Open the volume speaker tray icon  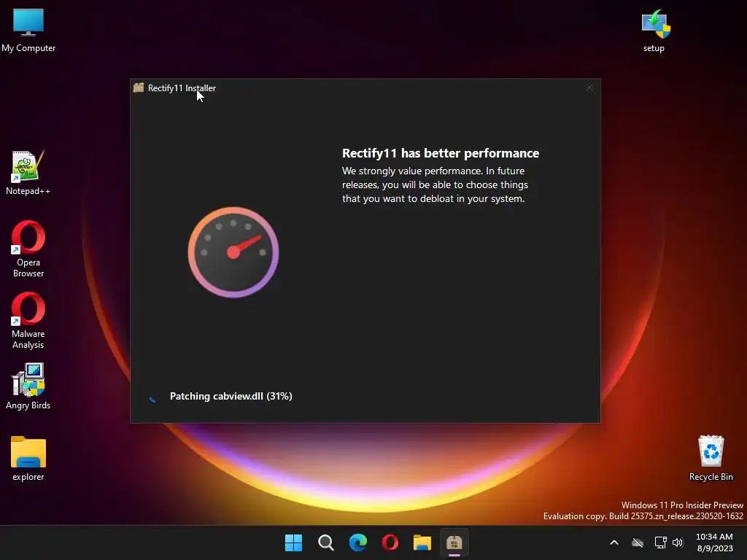click(678, 542)
